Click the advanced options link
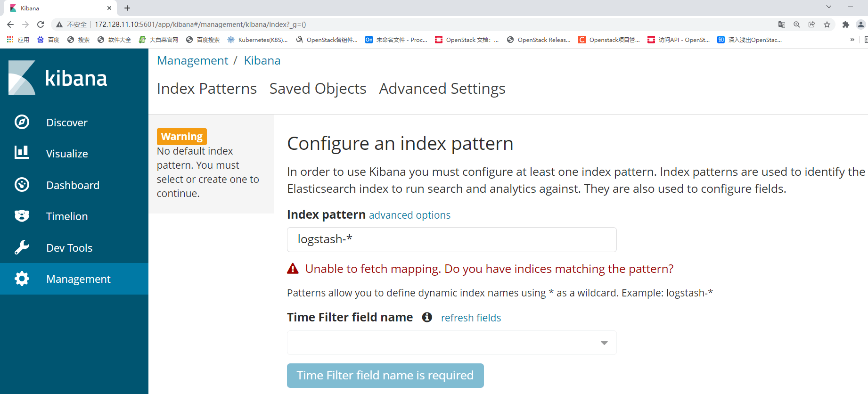Screen dimensions: 868x394 pos(409,215)
